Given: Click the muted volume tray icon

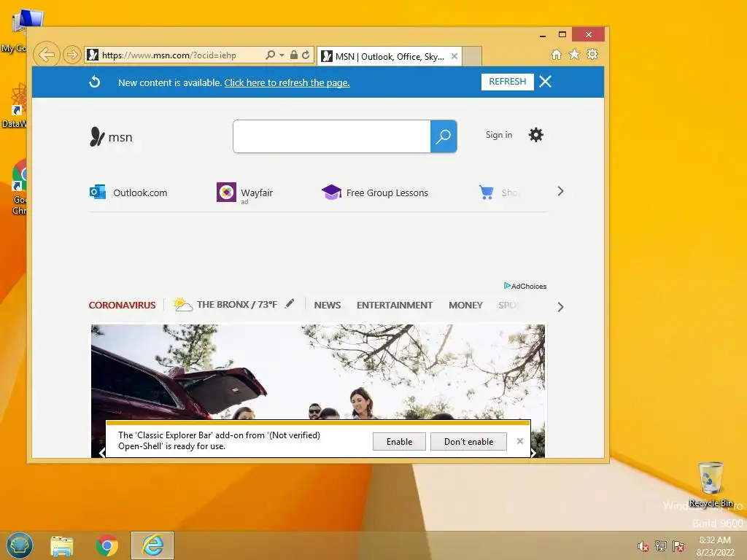Looking at the screenshot, I should coord(643,546).
